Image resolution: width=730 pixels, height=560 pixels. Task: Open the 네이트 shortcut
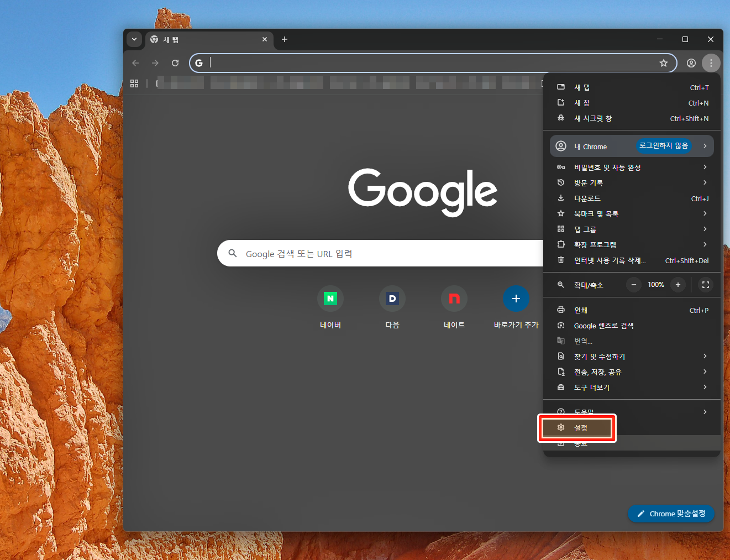pos(454,307)
